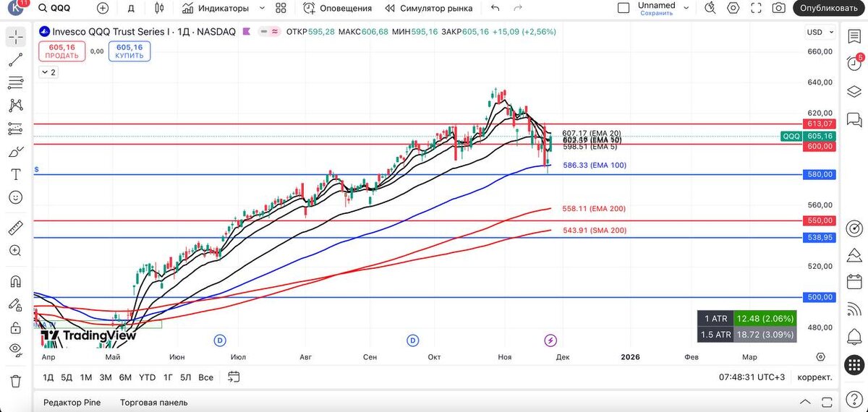The height and width of the screenshot is (412, 868).
Task: Open quick search lightning icon
Action: (710, 8)
